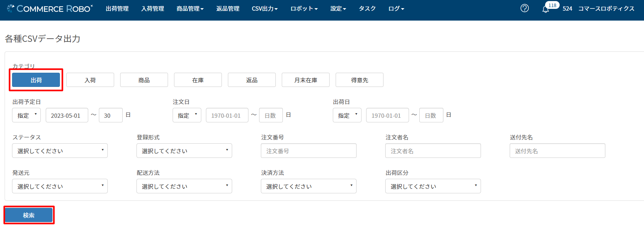Open the 入荷管理 menu

(153, 9)
